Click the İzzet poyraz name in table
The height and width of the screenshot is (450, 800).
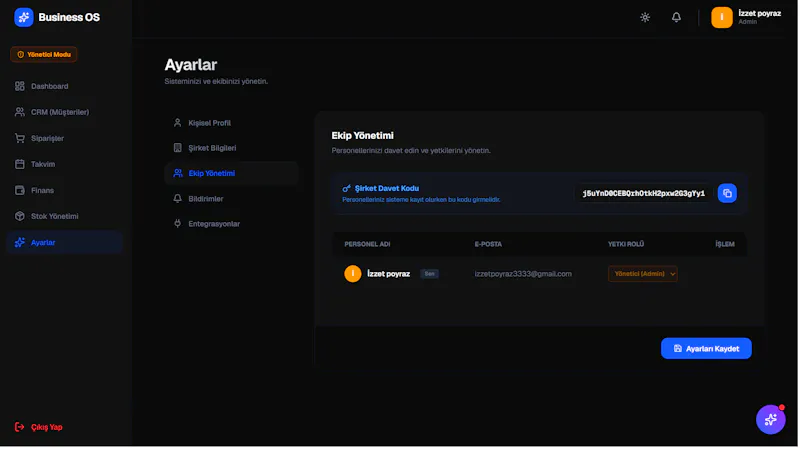pyautogui.click(x=389, y=274)
